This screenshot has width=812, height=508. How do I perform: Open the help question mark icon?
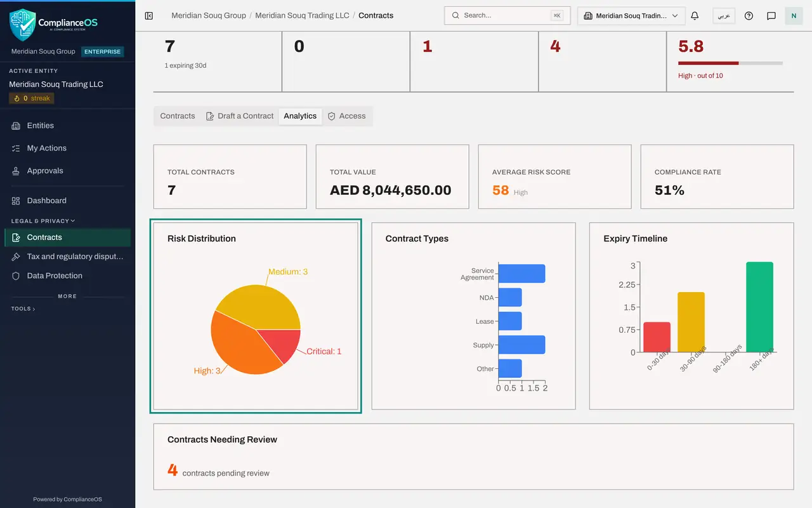[x=749, y=16]
